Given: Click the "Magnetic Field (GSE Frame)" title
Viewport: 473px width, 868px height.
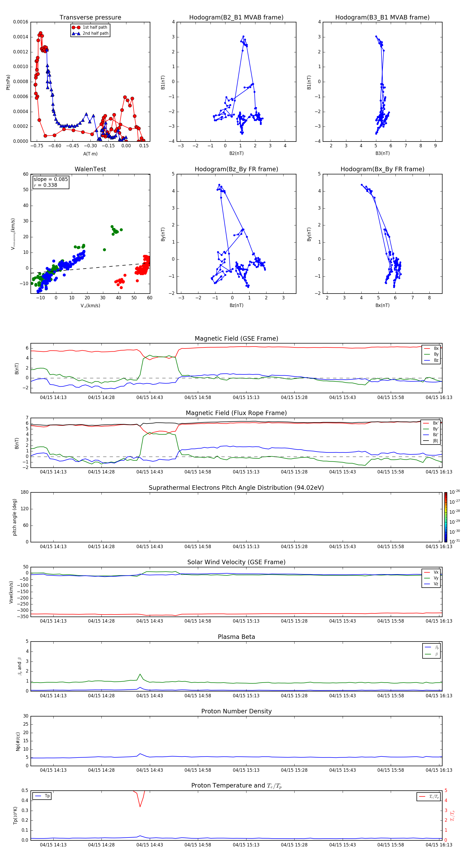Looking at the screenshot, I should click(236, 339).
